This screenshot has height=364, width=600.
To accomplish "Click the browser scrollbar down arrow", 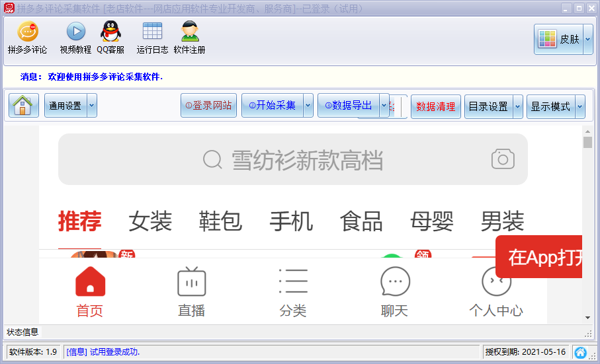I will pos(587,318).
